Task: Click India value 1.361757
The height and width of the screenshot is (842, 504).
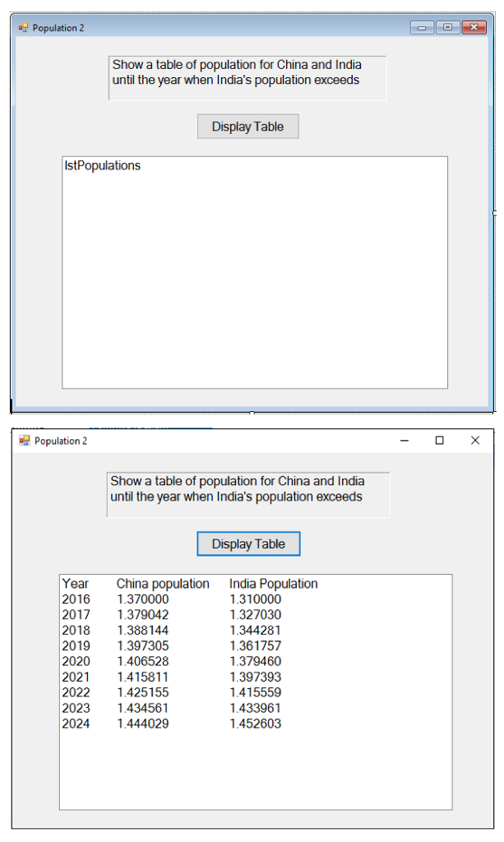Action: click(256, 646)
